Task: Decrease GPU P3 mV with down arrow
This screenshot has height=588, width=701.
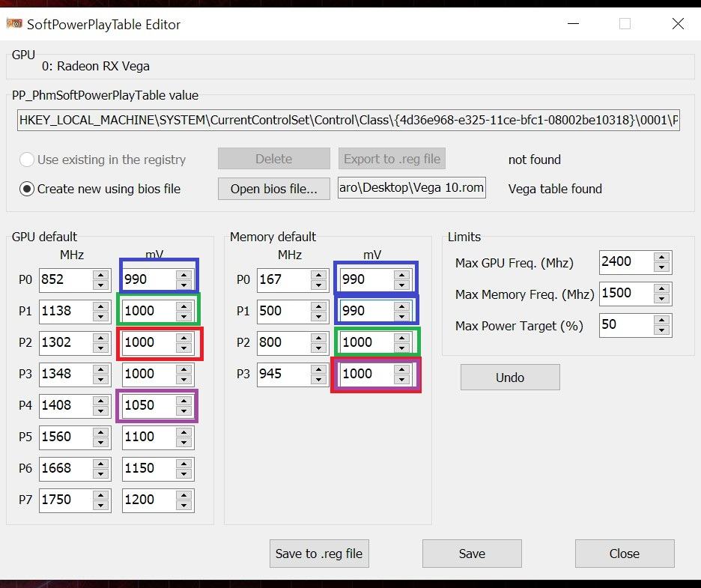Action: pyautogui.click(x=183, y=380)
